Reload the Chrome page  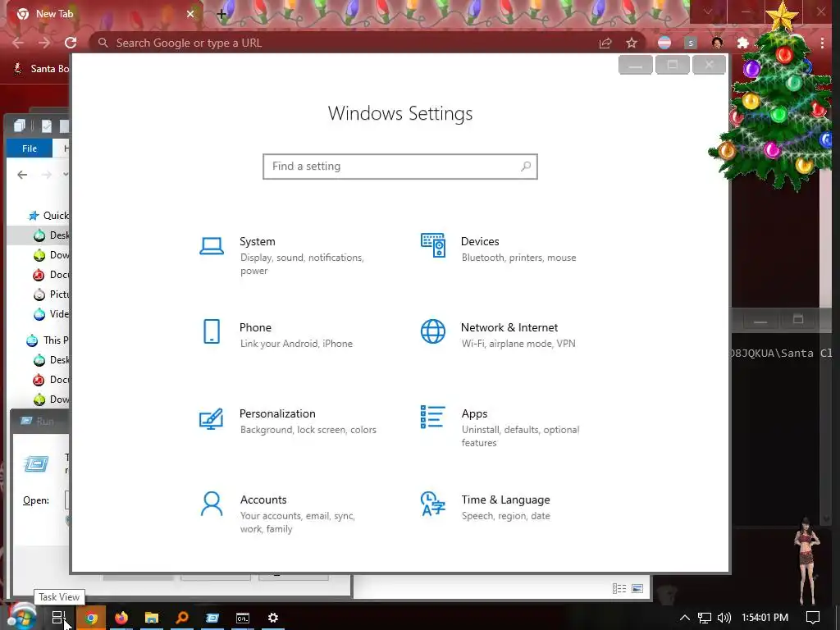71,43
